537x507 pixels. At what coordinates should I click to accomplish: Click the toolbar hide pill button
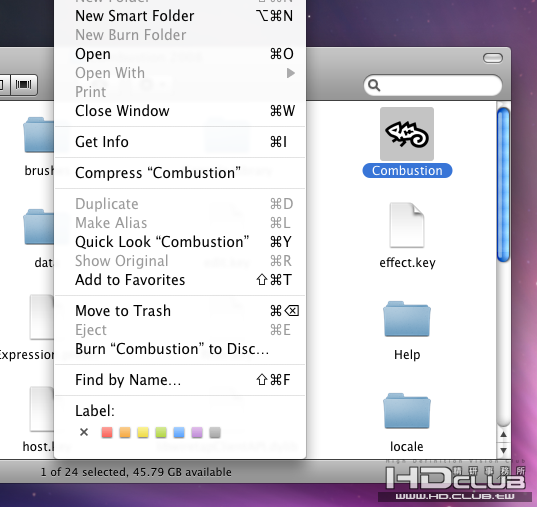click(493, 58)
